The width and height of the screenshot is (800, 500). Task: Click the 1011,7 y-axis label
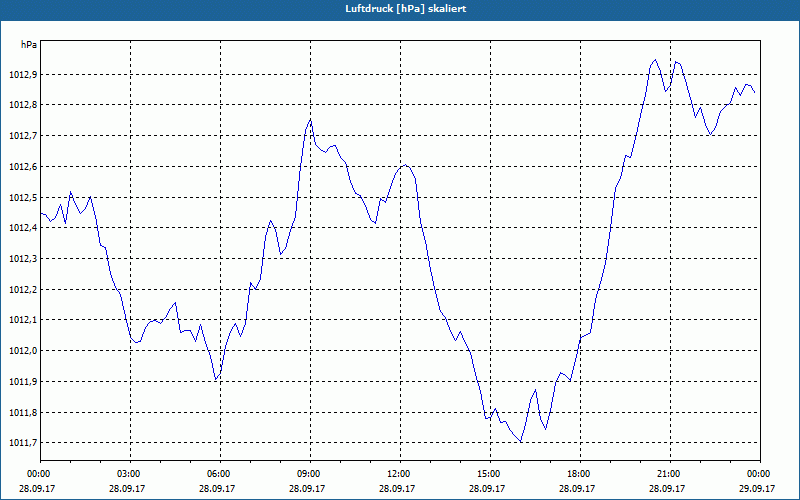23,443
